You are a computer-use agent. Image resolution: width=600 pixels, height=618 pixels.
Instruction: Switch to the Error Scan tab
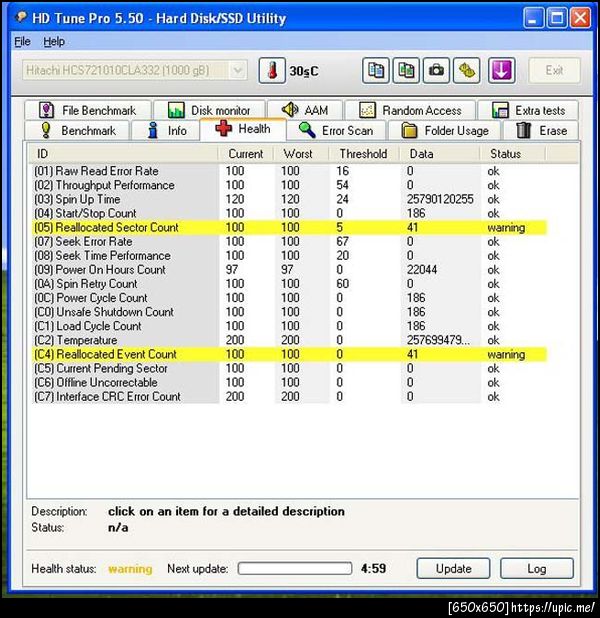point(336,130)
